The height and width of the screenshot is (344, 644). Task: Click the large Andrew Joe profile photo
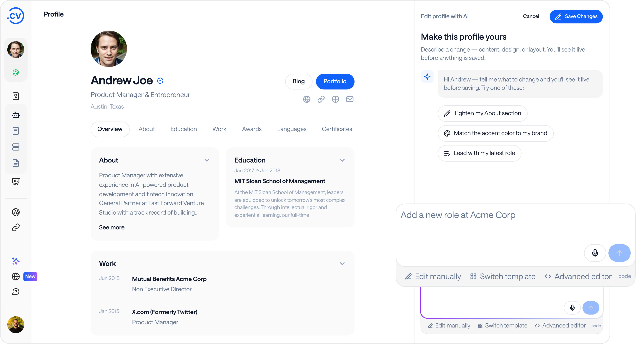pyautogui.click(x=109, y=49)
